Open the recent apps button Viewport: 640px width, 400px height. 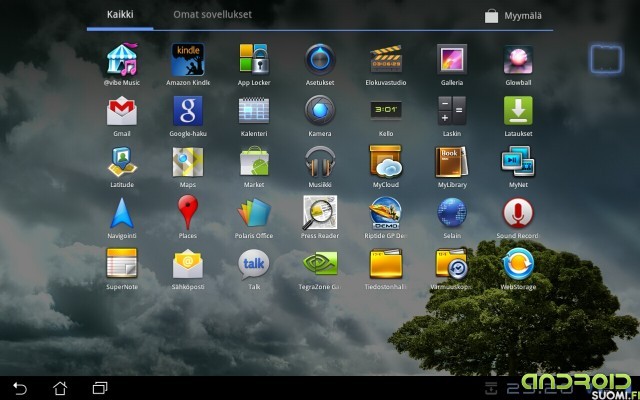100,388
